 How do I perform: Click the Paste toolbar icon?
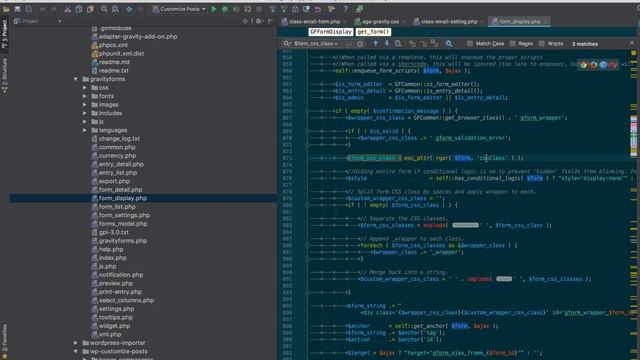pyautogui.click(x=90, y=9)
